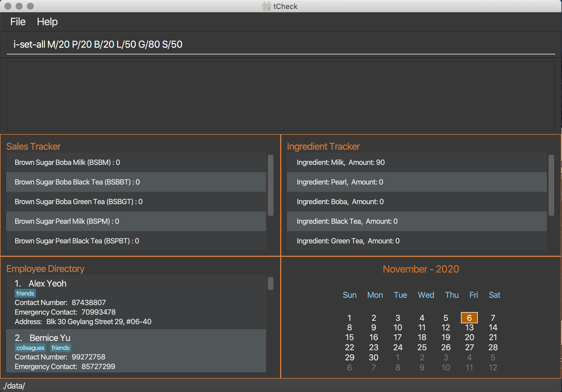This screenshot has width=562, height=392.
Task: Click emergency contact 85727299
Action: click(x=98, y=366)
